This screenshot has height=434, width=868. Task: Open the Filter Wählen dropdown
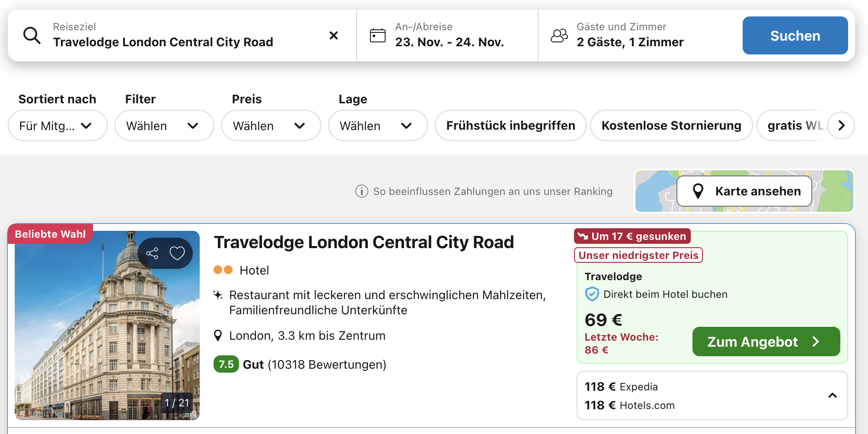164,125
